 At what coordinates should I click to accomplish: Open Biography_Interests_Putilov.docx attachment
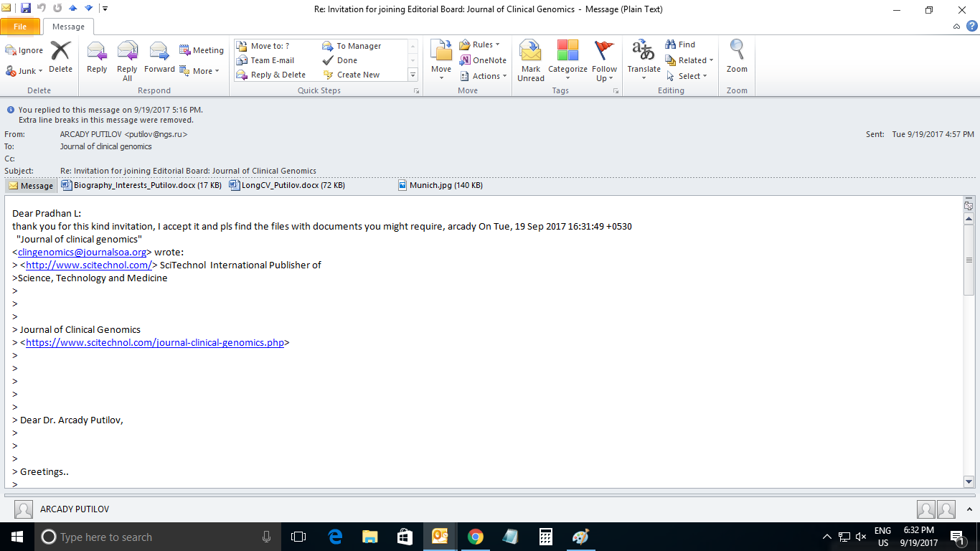[x=141, y=185]
